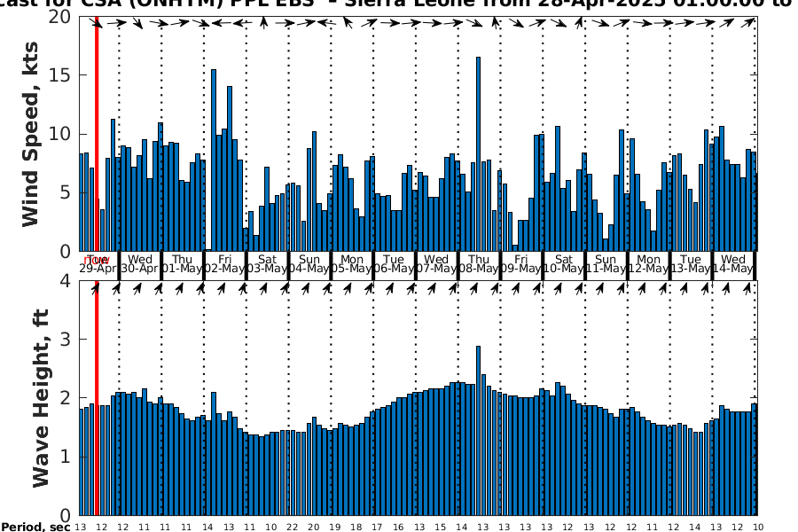Click the 'Wind Speed, kts' axis title
The image size is (798, 532).
(x=30, y=135)
